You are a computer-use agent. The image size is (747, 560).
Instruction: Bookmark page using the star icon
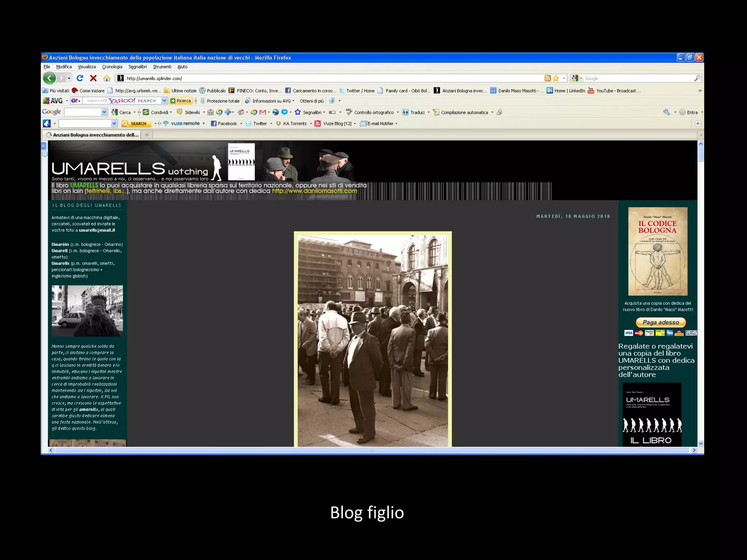[556, 78]
